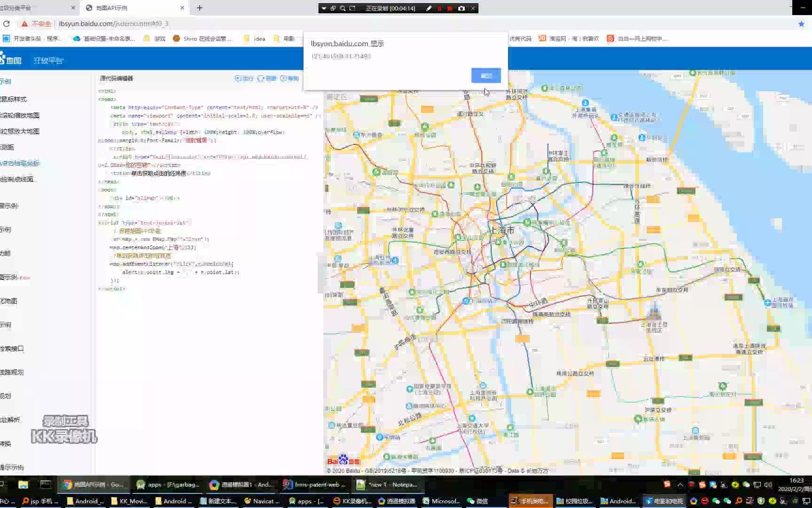The height and width of the screenshot is (508, 812).
Task: Select 绘制点线面 in the left sidebar
Action: pos(19,179)
